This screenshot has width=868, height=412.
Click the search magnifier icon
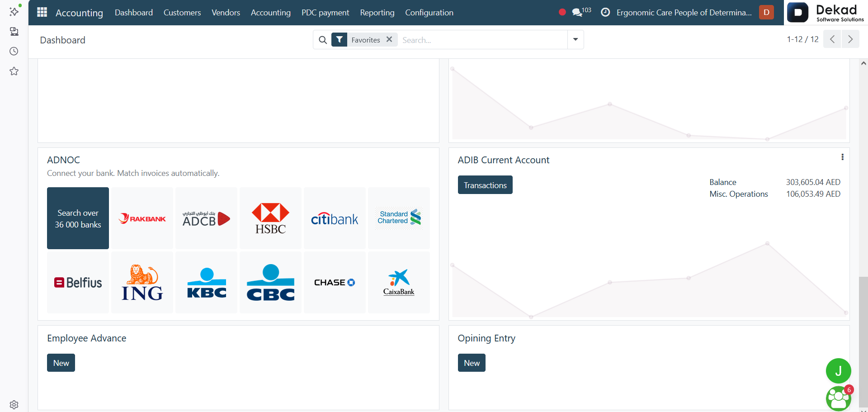323,40
